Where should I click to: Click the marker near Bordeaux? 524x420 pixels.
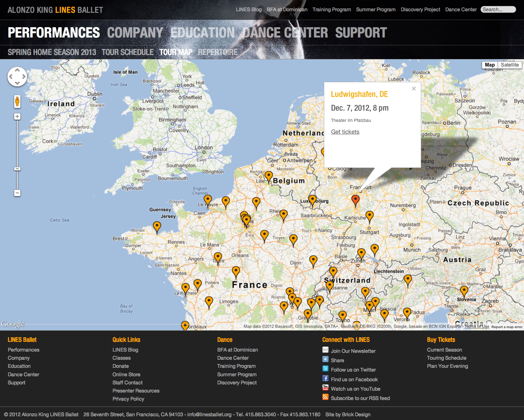coord(185,326)
